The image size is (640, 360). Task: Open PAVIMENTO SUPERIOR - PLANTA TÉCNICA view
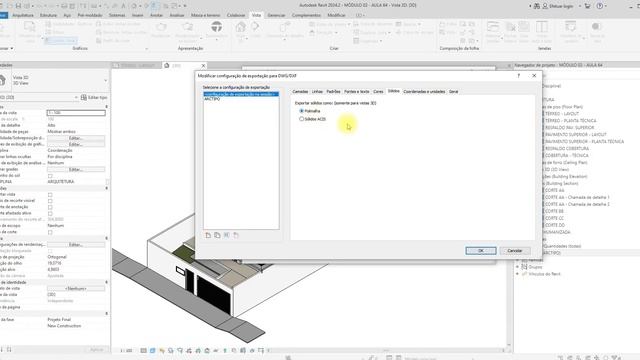tap(584, 142)
